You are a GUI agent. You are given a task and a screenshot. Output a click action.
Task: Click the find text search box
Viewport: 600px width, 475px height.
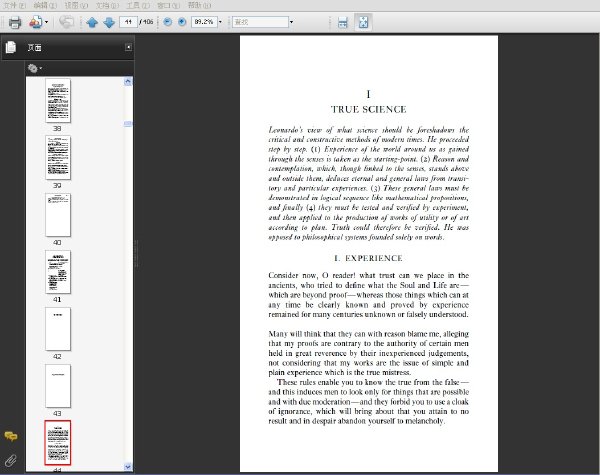pos(260,22)
